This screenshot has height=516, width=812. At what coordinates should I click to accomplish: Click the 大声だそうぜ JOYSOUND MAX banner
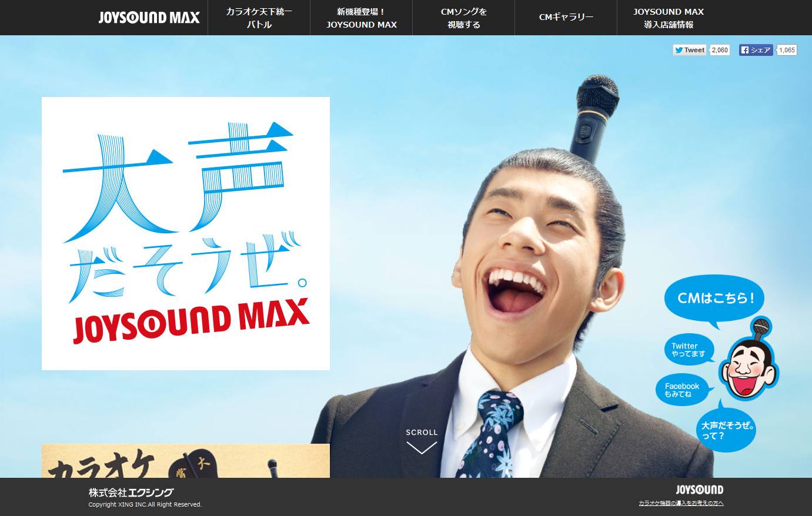point(186,233)
